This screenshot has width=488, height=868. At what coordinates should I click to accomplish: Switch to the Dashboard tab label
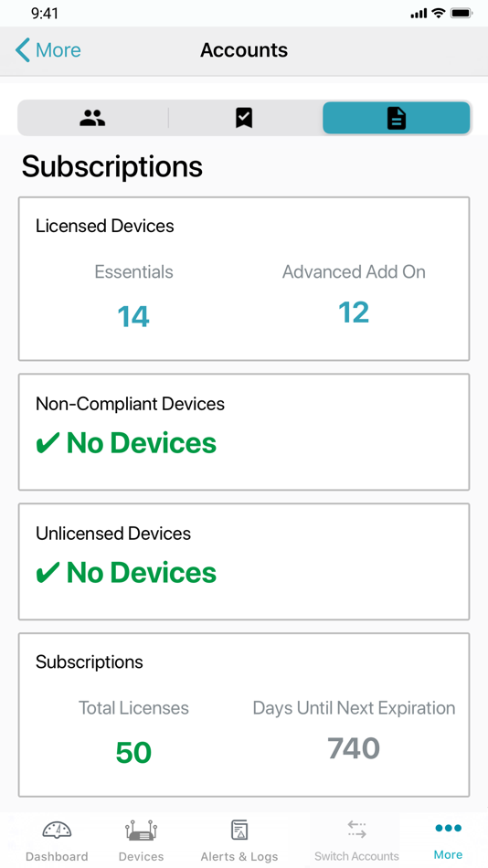point(57,856)
